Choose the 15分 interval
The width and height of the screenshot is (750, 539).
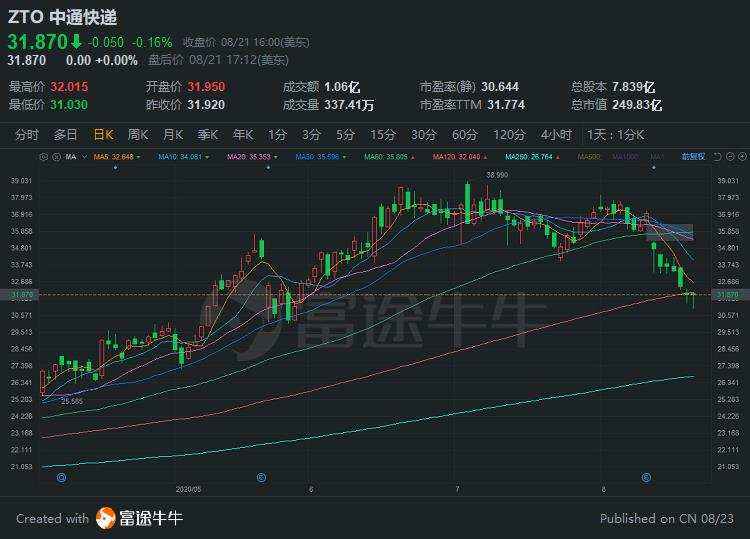tap(383, 135)
